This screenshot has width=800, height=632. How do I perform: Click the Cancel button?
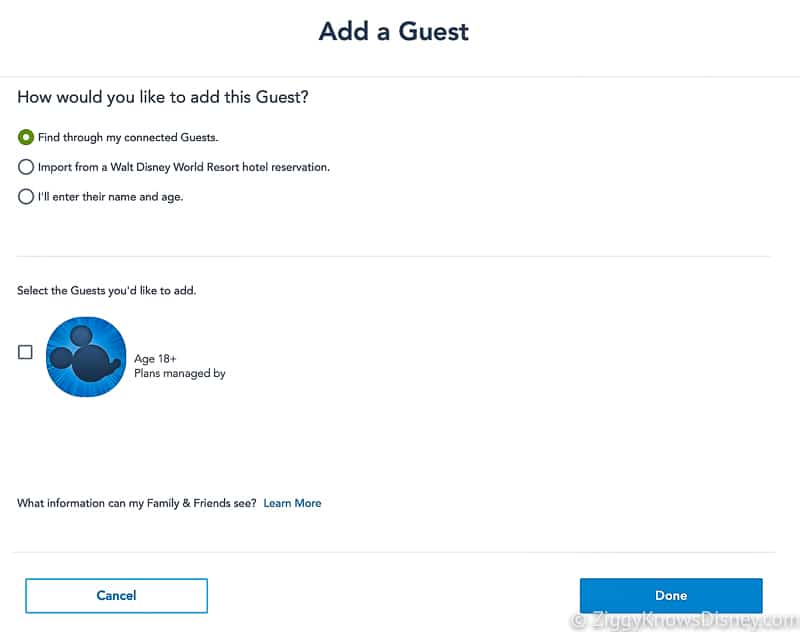[116, 595]
